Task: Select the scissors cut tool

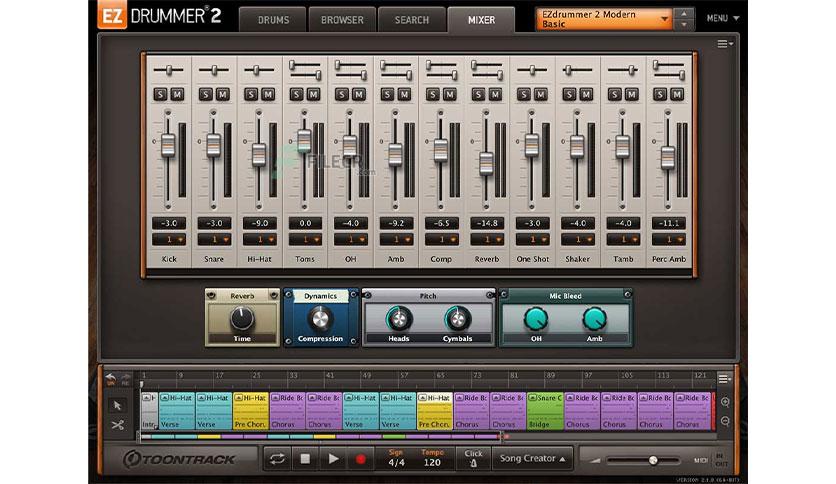Action: pyautogui.click(x=117, y=425)
